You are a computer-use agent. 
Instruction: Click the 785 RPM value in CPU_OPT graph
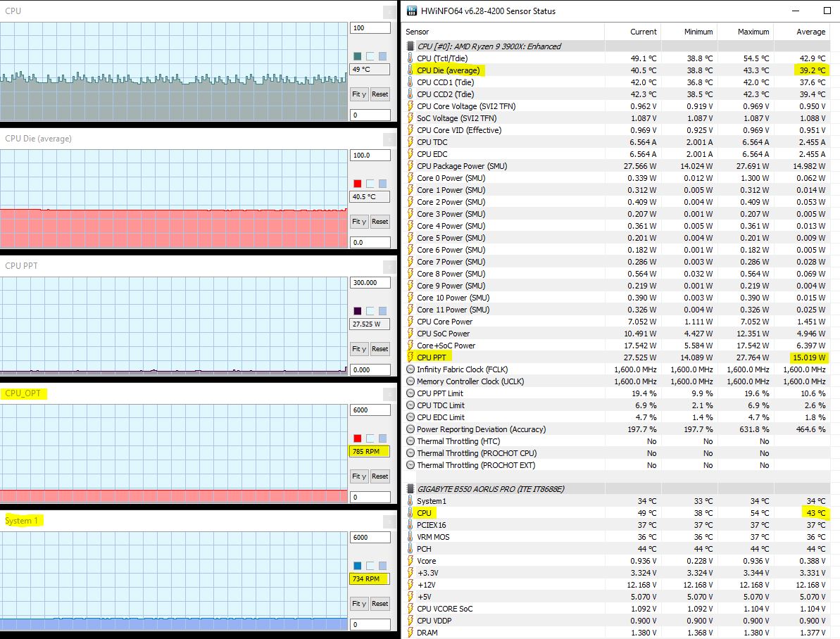(x=370, y=452)
